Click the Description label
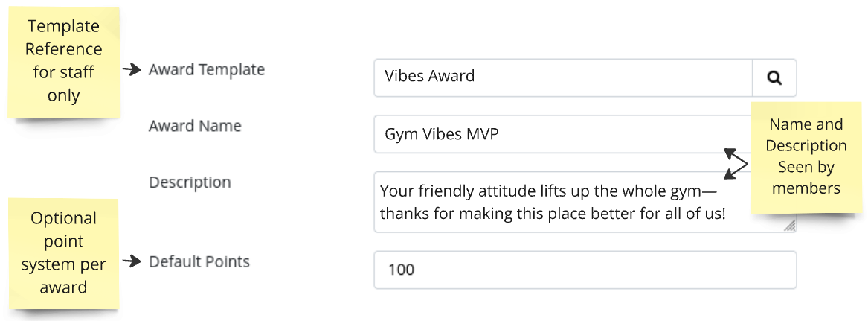The height and width of the screenshot is (321, 868). (190, 182)
